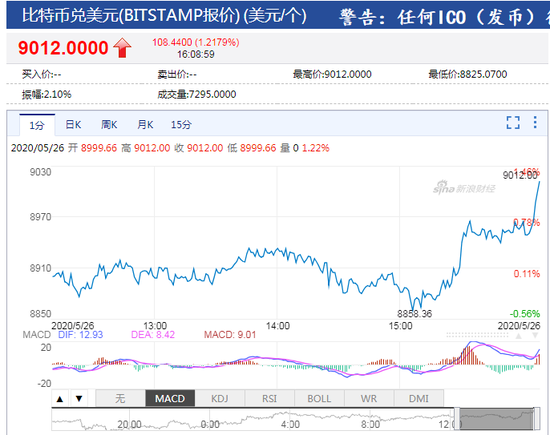
Task: Click the 8858.36 low point label
Action: pyautogui.click(x=414, y=314)
